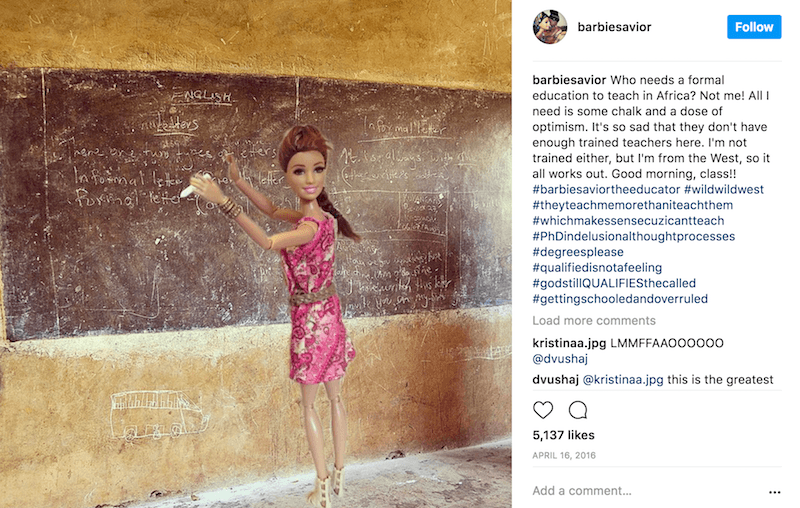800x508 pixels.
Task: Open hashtag #whichmakessensecuzicantteach
Action: (x=629, y=221)
